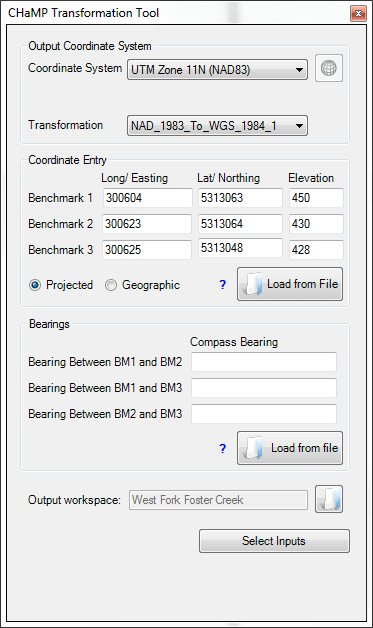The width and height of the screenshot is (373, 628).
Task: Click the Select Inputs button
Action: pyautogui.click(x=274, y=541)
